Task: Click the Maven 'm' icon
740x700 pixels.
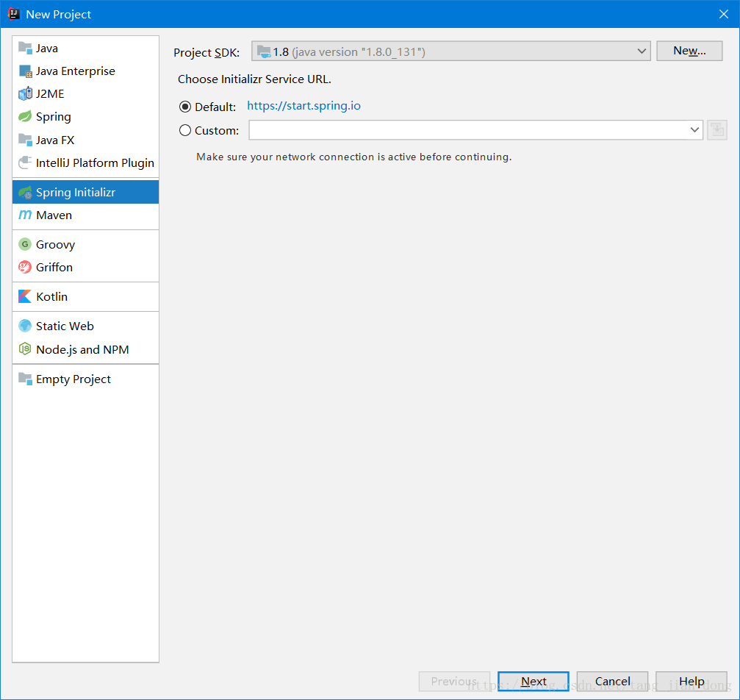Action: tap(25, 215)
